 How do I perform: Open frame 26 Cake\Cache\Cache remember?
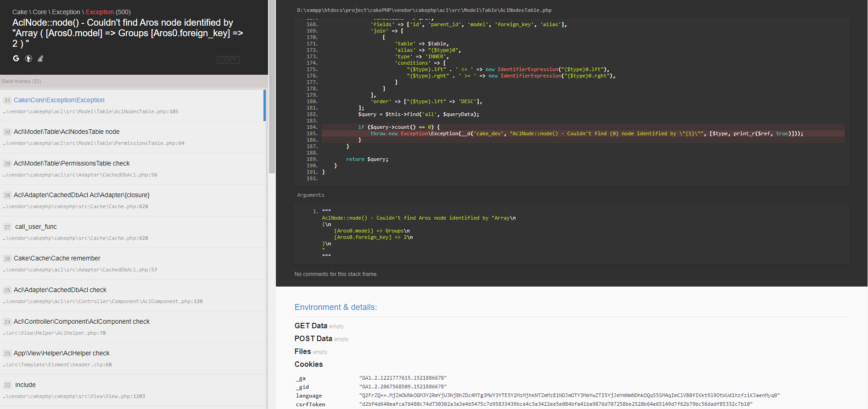[132, 264]
